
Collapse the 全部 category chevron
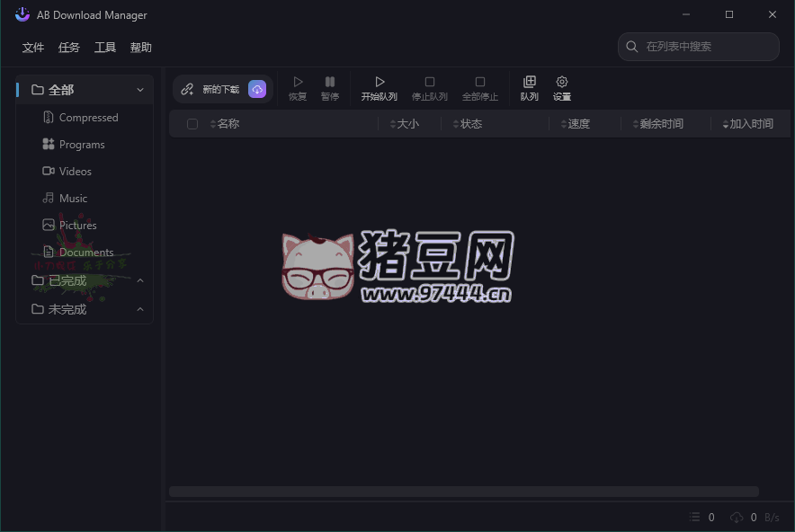(140, 90)
